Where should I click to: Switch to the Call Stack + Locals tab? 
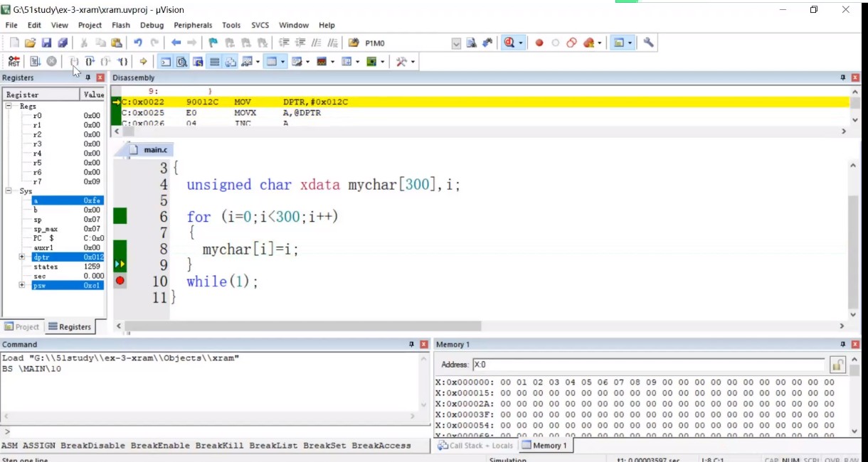475,446
